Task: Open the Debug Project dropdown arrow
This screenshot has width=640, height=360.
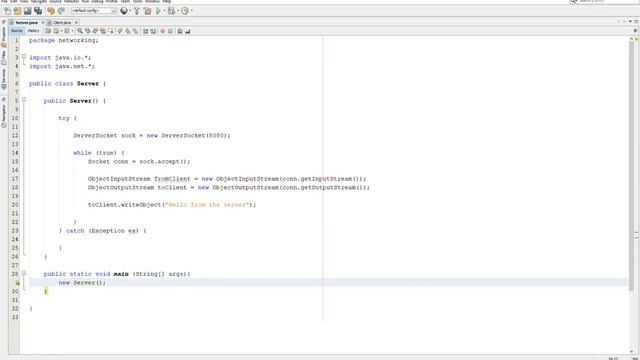Action: coord(178,11)
